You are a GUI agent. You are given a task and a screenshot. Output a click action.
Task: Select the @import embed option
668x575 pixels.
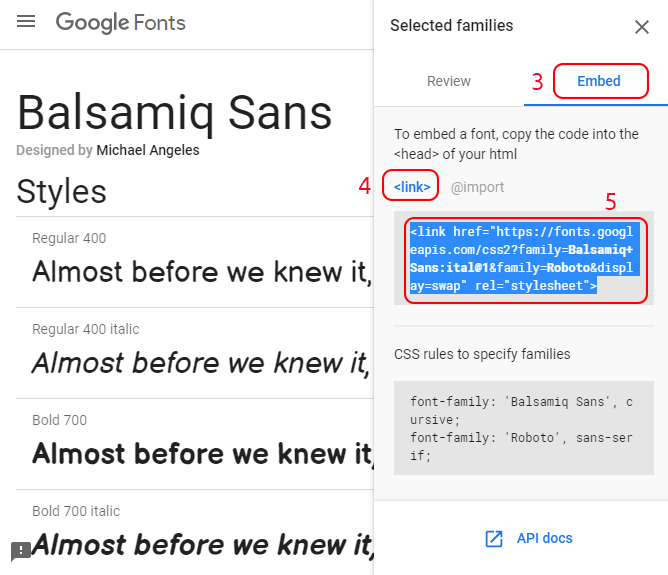tap(477, 187)
